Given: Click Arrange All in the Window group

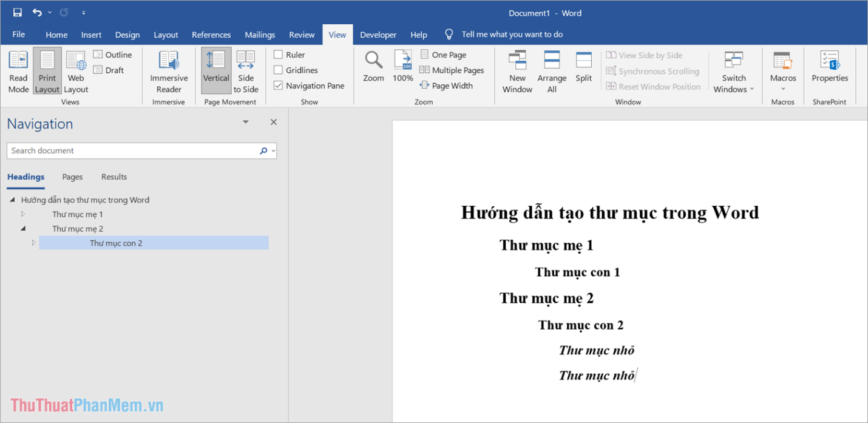Looking at the screenshot, I should [551, 71].
